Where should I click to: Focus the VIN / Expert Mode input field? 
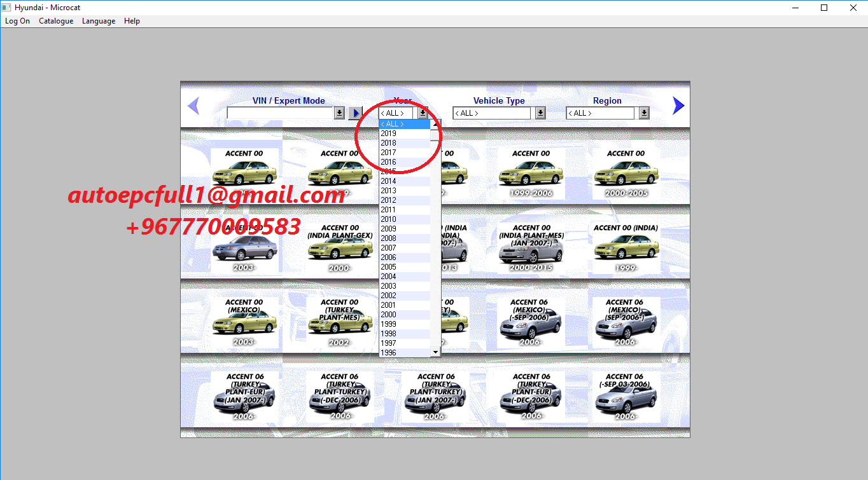pos(280,113)
